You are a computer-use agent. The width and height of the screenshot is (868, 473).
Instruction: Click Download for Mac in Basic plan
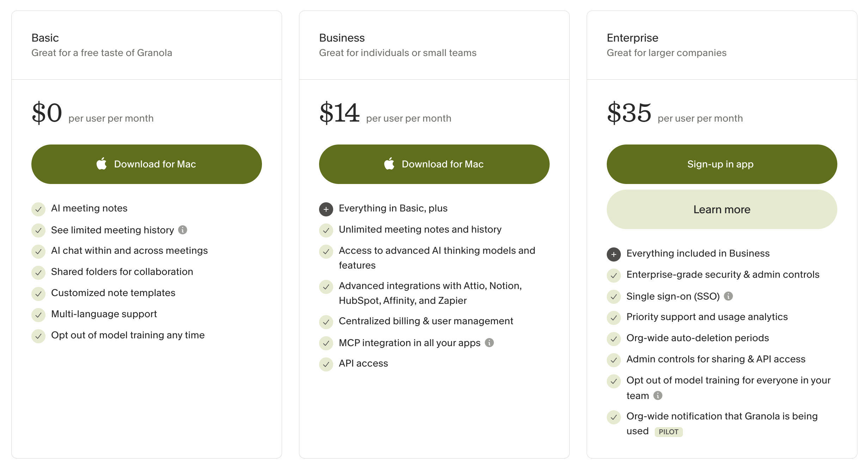[147, 164]
